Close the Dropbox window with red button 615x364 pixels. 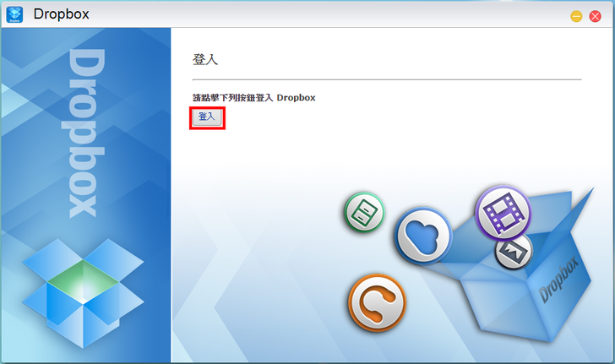[x=595, y=17]
